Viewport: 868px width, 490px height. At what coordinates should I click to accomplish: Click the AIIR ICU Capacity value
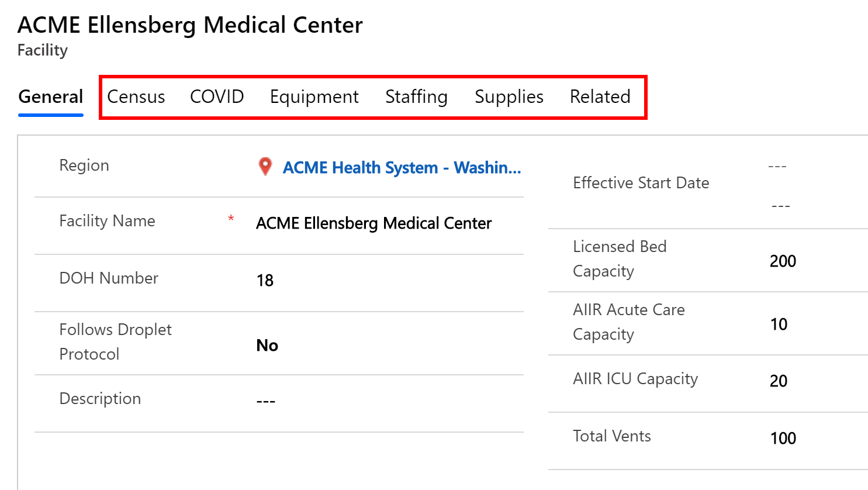[779, 381]
